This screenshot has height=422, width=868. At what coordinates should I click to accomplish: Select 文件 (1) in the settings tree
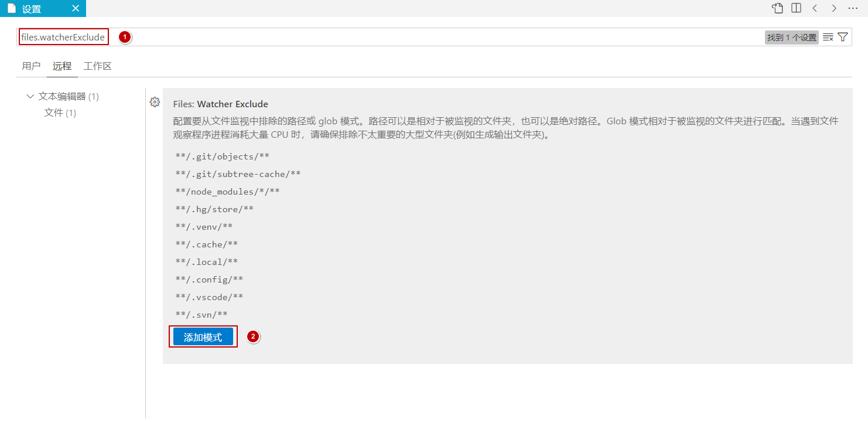point(60,113)
